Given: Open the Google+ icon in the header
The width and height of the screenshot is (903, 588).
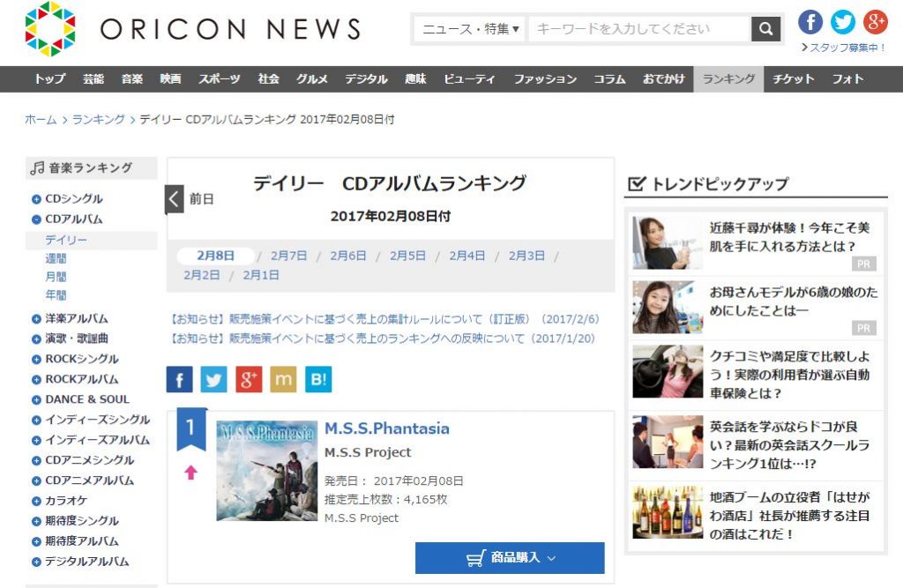Looking at the screenshot, I should pos(875,22).
